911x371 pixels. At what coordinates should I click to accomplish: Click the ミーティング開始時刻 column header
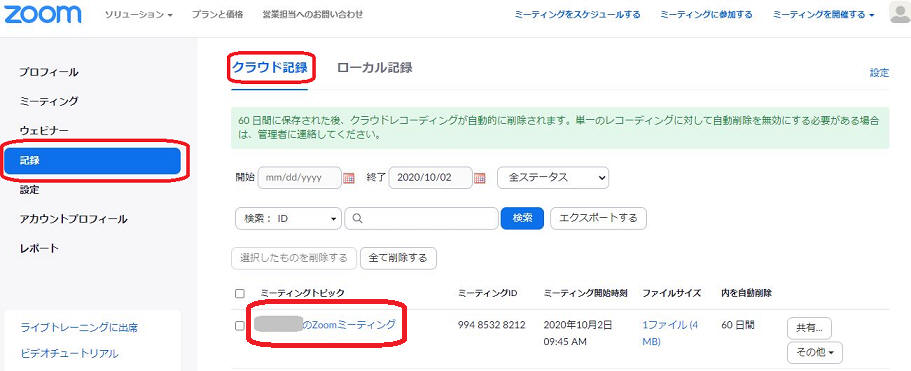585,293
